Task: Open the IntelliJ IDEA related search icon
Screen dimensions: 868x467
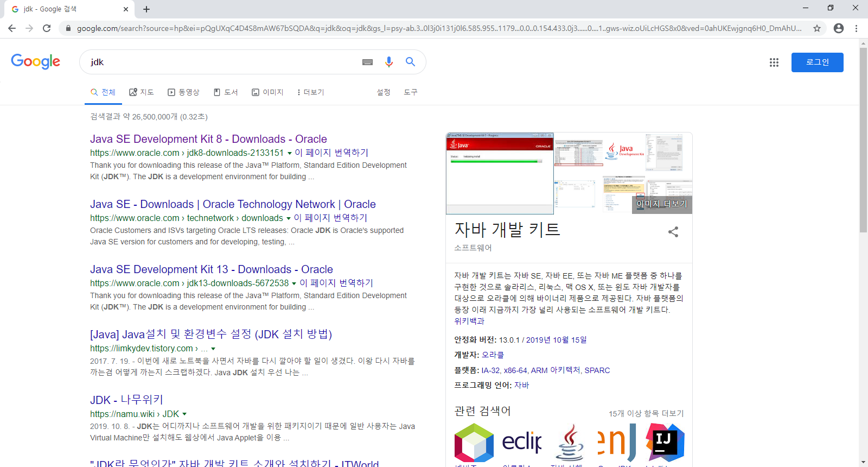Action: point(665,443)
